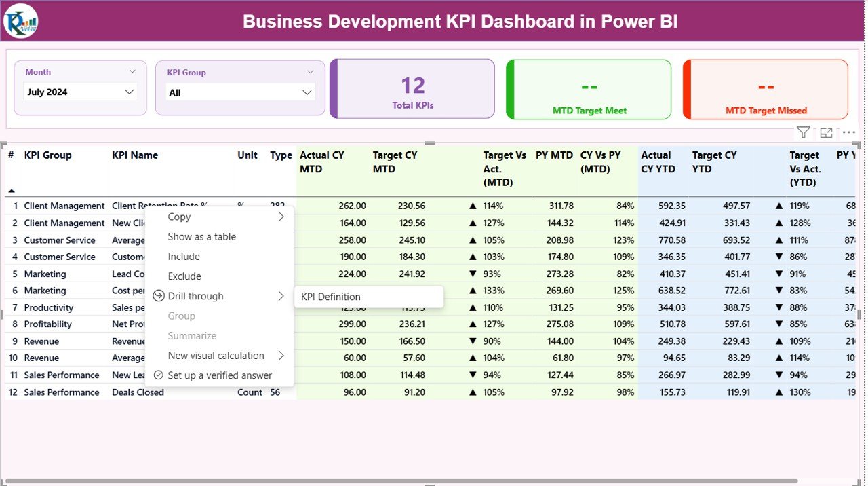This screenshot has width=868, height=486.
Task: Click the focus mode icon near the filter
Action: pyautogui.click(x=825, y=132)
